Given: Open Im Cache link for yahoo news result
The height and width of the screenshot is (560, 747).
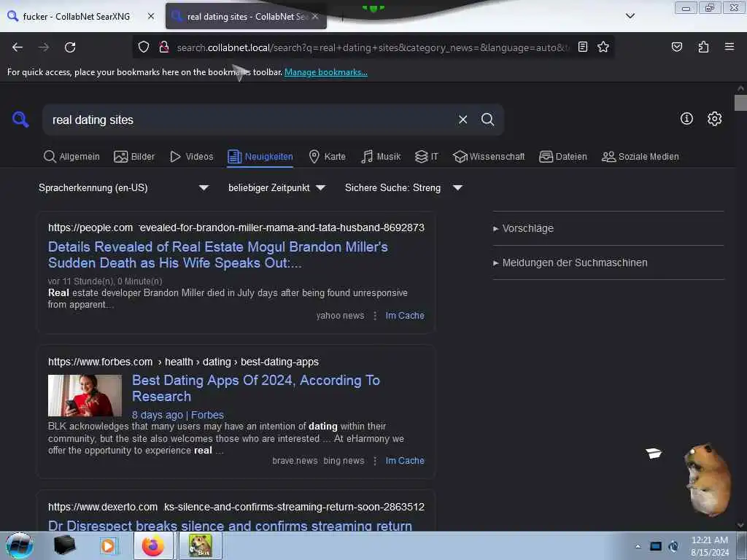Looking at the screenshot, I should (x=404, y=316).
